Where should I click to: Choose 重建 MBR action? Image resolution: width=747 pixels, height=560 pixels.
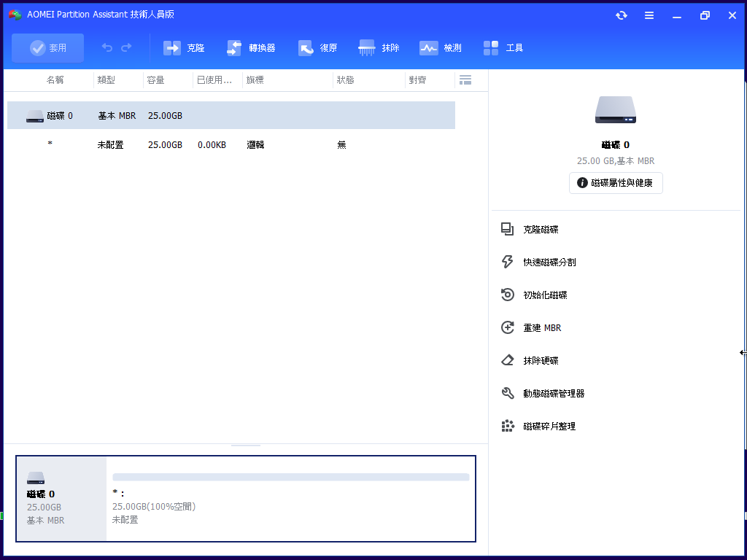(x=542, y=328)
